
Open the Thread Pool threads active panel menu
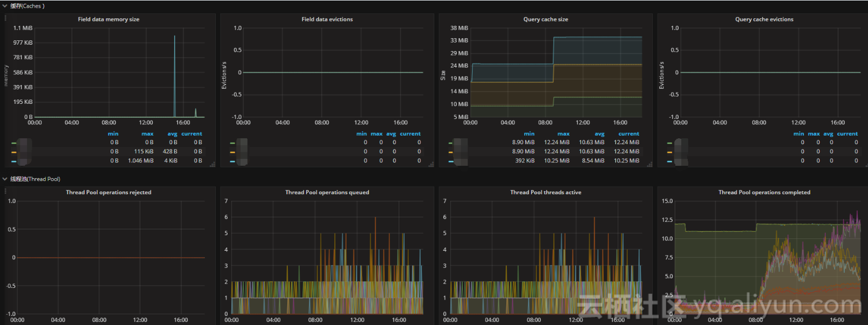point(546,192)
